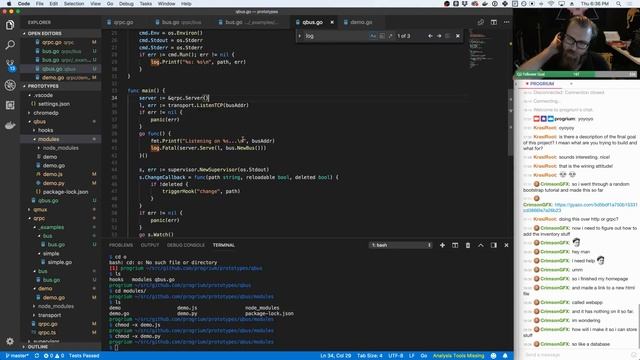Screen dimensions: 640x360
Task: Click the Follower Goal progress bar
Action: pyautogui.click(x=576, y=74)
